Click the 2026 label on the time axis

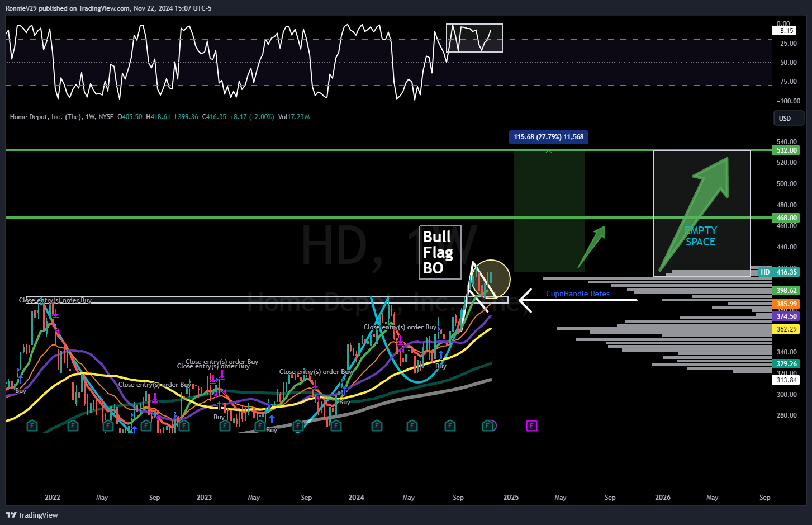pos(663,497)
